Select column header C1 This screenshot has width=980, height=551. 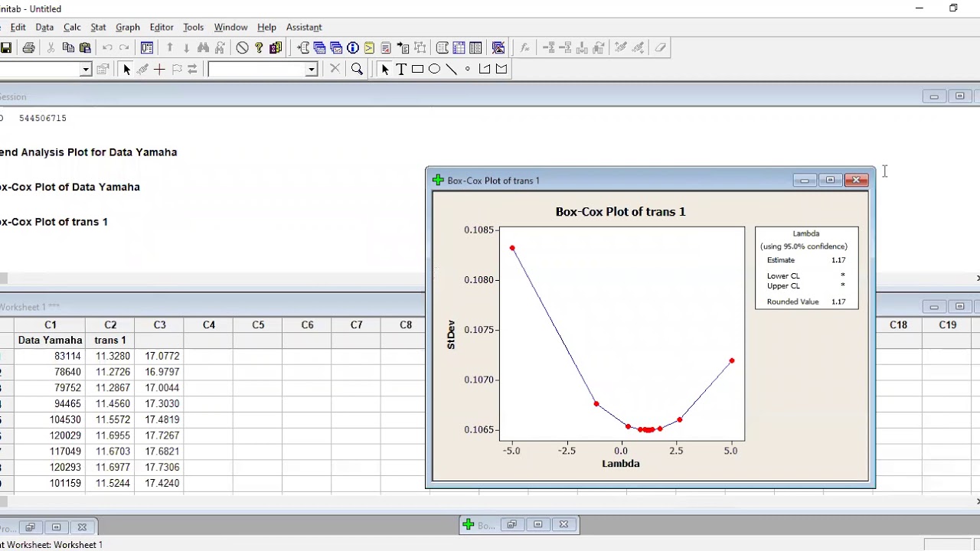51,324
